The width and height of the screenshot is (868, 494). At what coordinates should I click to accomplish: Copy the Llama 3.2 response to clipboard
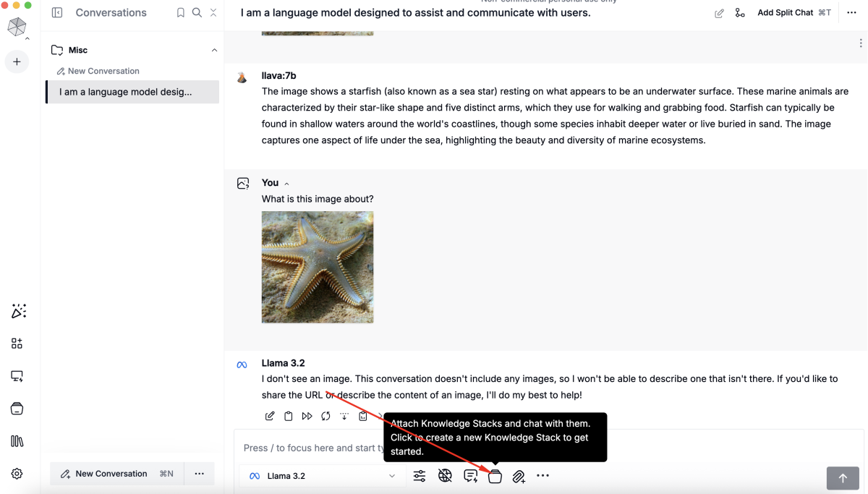coord(289,416)
